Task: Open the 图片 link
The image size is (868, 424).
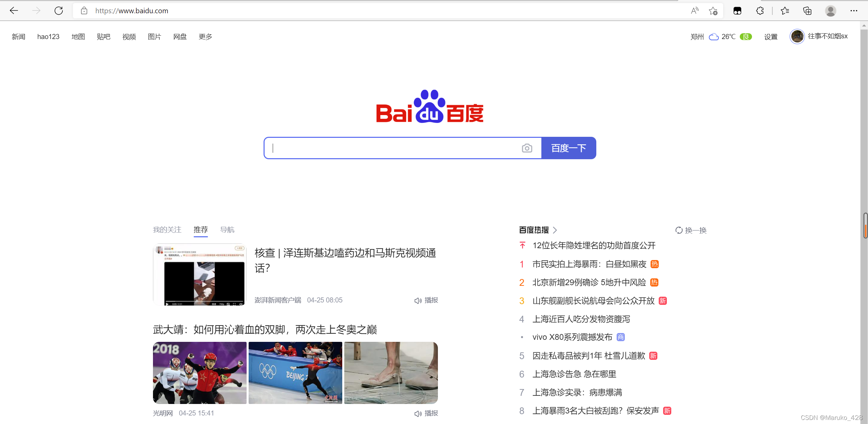Action: pyautogui.click(x=154, y=37)
